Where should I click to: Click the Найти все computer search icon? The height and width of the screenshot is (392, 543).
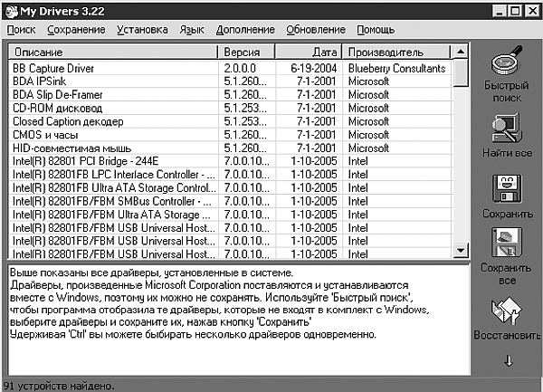pyautogui.click(x=507, y=129)
